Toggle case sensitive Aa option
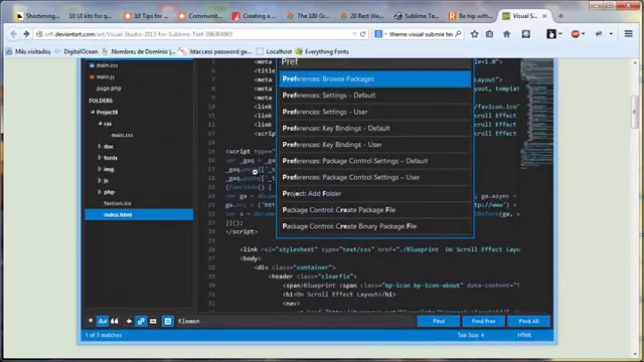This screenshot has width=644, height=362. point(103,321)
